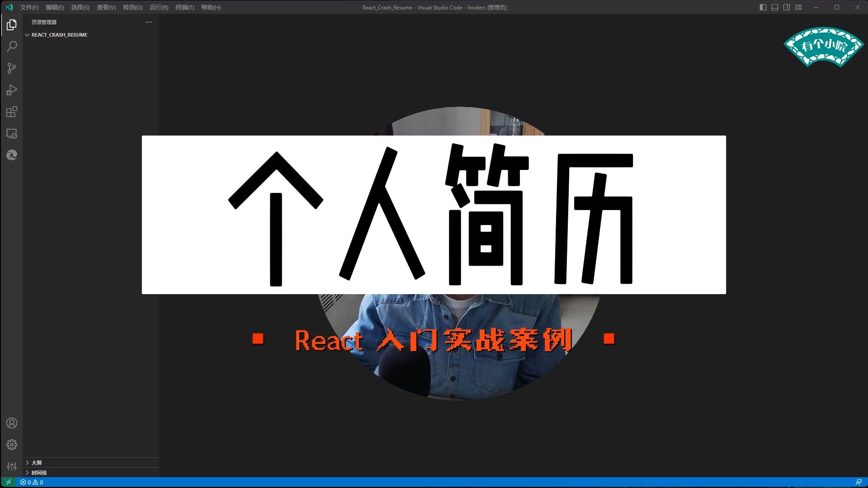Open the Explorer view in activity bar

12,25
